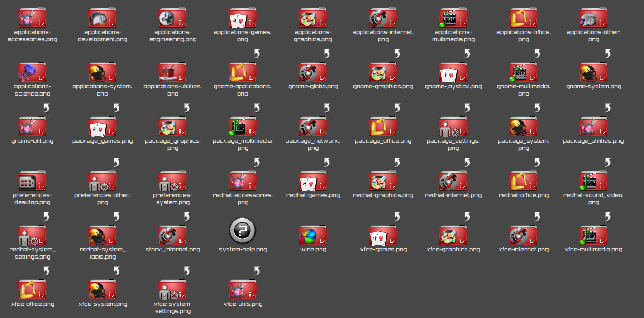
Task: Select the gnome-joystick.png cards icon
Action: (x=453, y=72)
